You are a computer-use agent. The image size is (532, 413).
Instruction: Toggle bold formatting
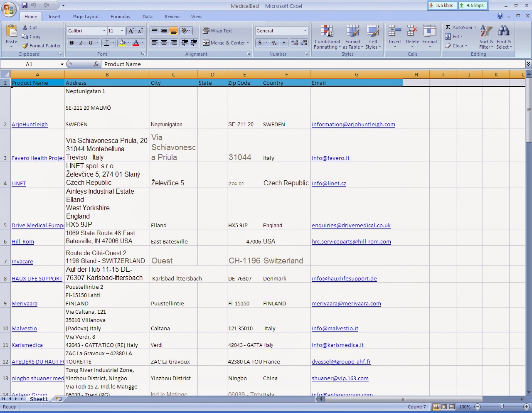pyautogui.click(x=71, y=43)
